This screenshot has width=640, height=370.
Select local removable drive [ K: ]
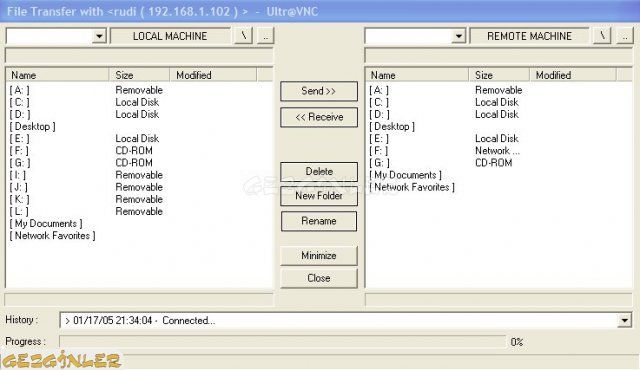point(20,199)
